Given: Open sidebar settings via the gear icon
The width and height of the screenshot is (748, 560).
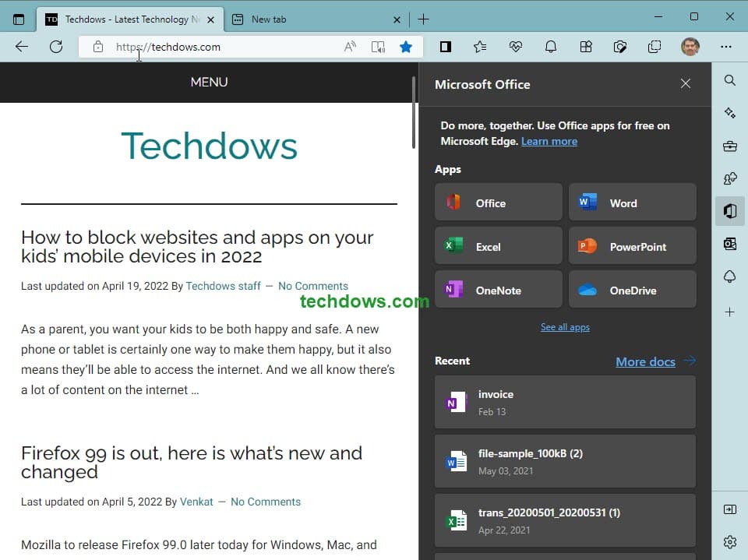Looking at the screenshot, I should 729,541.
